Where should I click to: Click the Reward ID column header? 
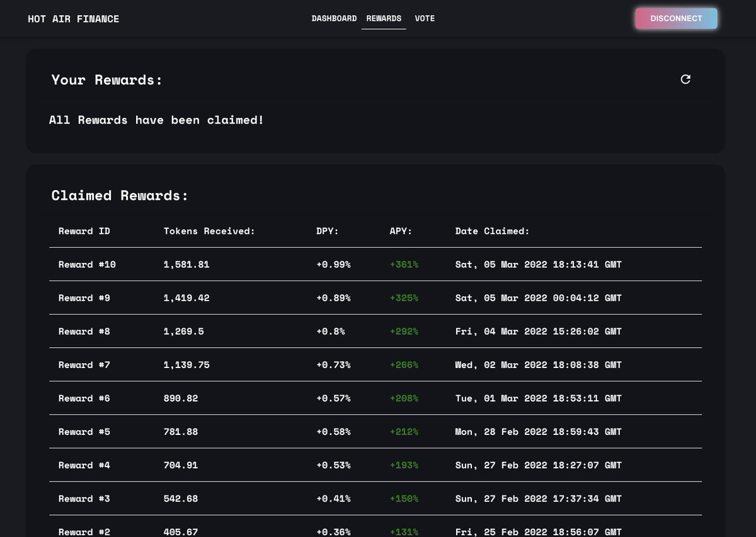84,231
